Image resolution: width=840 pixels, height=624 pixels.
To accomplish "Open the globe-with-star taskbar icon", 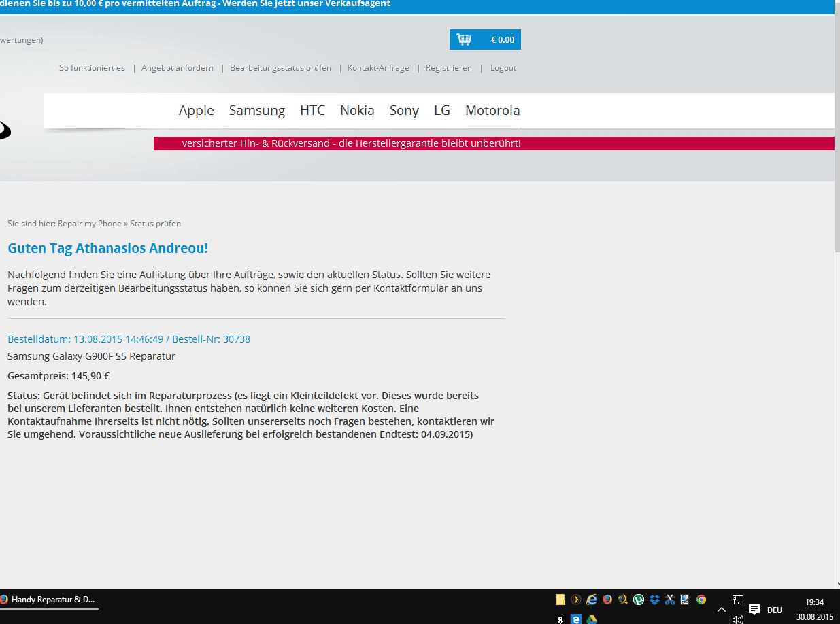I will (623, 600).
